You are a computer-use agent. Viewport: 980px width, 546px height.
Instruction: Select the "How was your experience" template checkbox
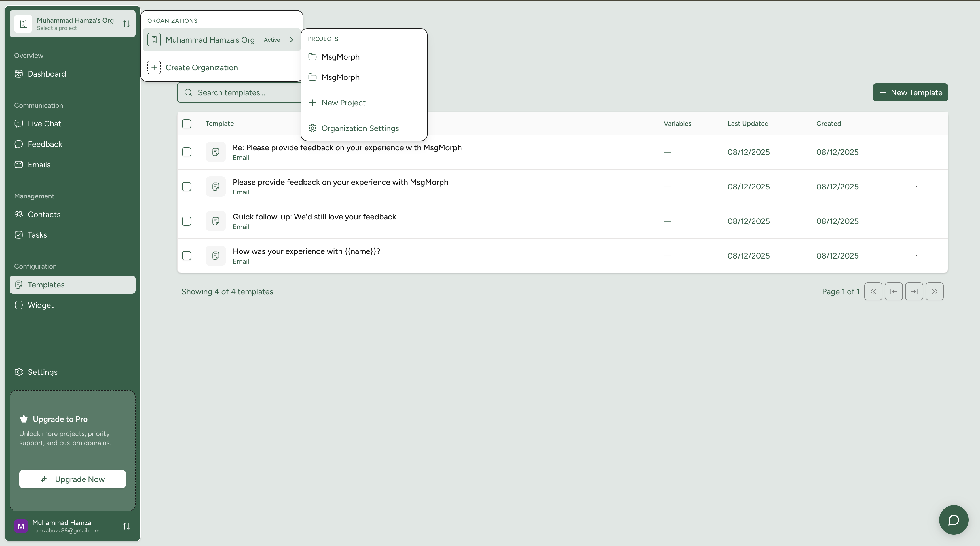point(186,255)
